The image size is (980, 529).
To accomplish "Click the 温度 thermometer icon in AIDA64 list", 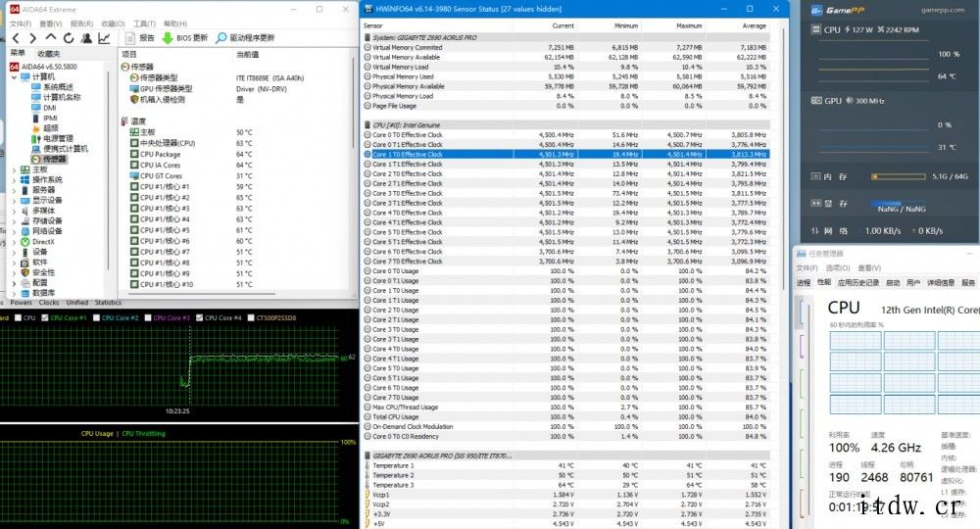I will click(124, 121).
